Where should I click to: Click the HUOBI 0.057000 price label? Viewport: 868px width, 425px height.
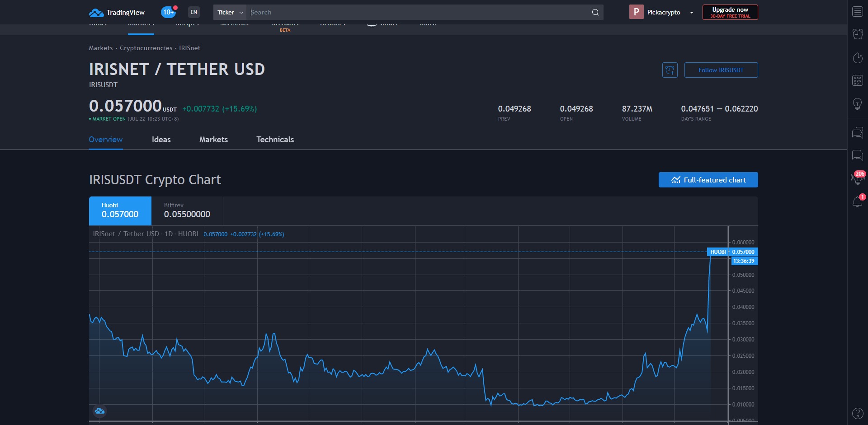(732, 252)
